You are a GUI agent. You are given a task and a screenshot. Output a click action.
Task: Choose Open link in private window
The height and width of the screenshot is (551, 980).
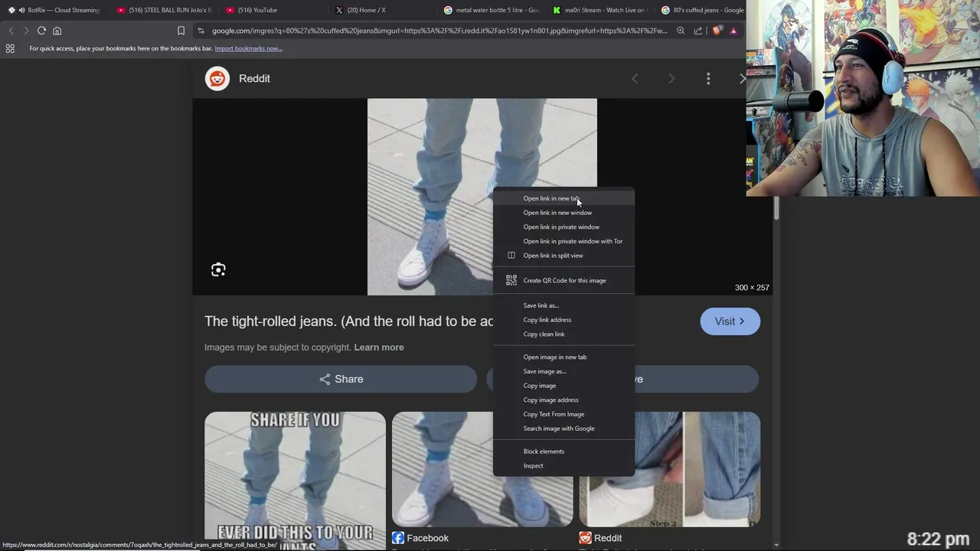pos(564,227)
